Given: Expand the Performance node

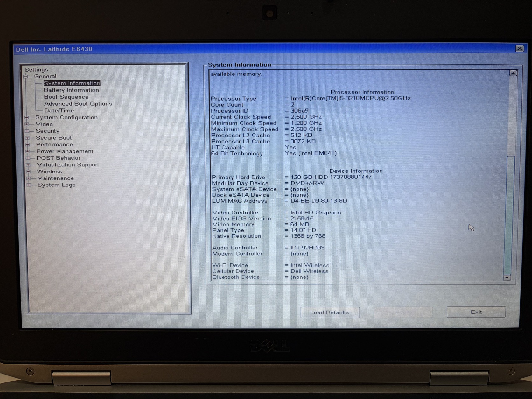Looking at the screenshot, I should 27,144.
